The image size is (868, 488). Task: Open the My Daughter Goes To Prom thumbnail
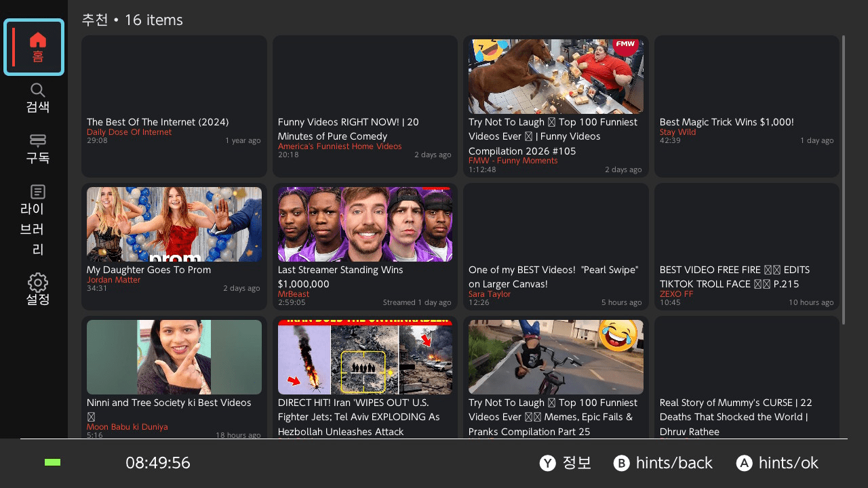(x=174, y=224)
